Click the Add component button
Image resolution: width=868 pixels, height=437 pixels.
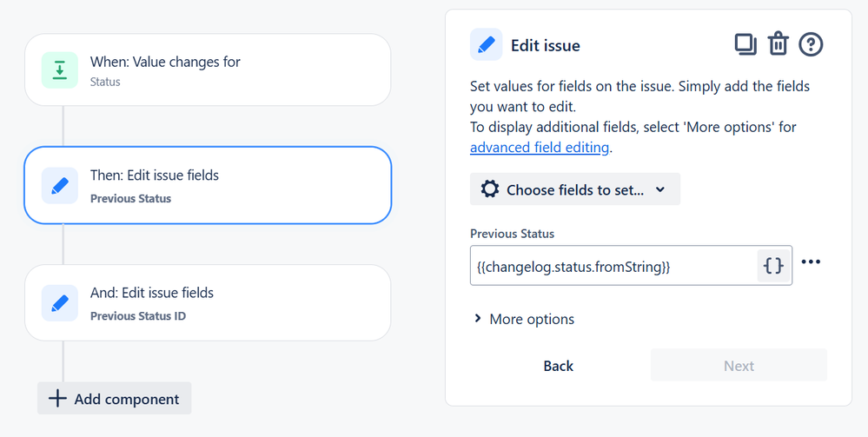point(115,399)
